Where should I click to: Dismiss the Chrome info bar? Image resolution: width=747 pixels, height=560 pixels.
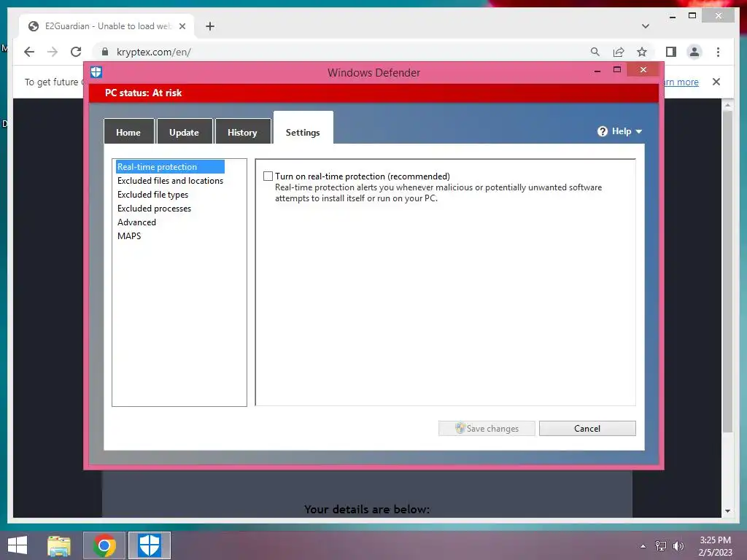pyautogui.click(x=716, y=82)
